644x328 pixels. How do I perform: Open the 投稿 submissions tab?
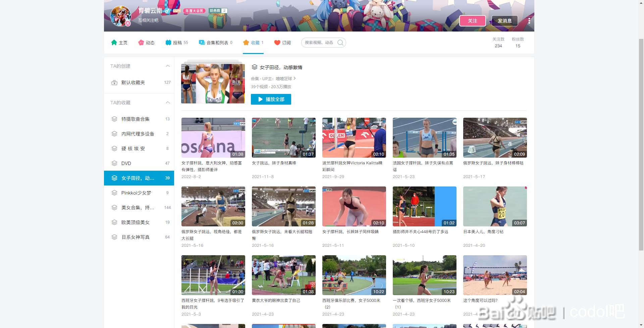coord(177,43)
